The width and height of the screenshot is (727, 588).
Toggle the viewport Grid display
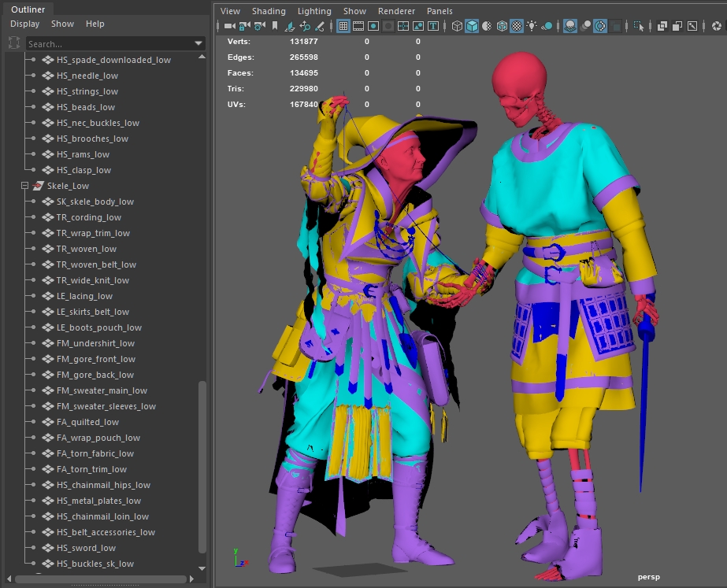343,26
